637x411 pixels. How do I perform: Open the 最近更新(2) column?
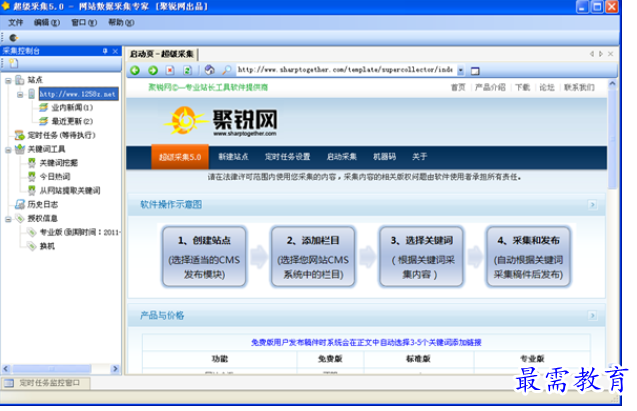(72, 121)
